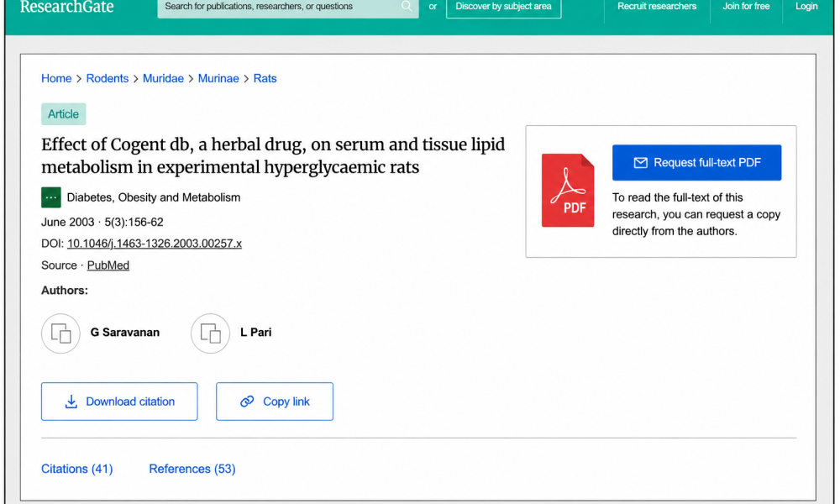Click the Article type badge
Viewport: 840px width, 504px height.
[63, 114]
